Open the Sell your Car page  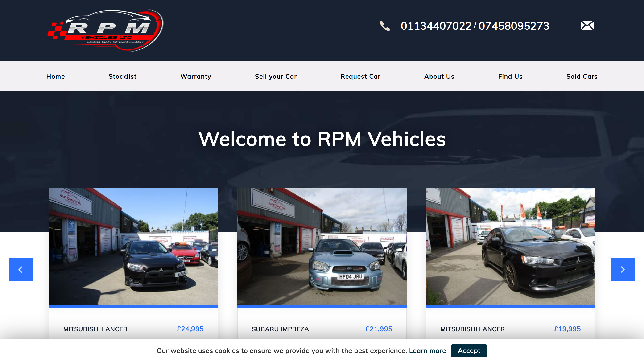pyautogui.click(x=276, y=77)
